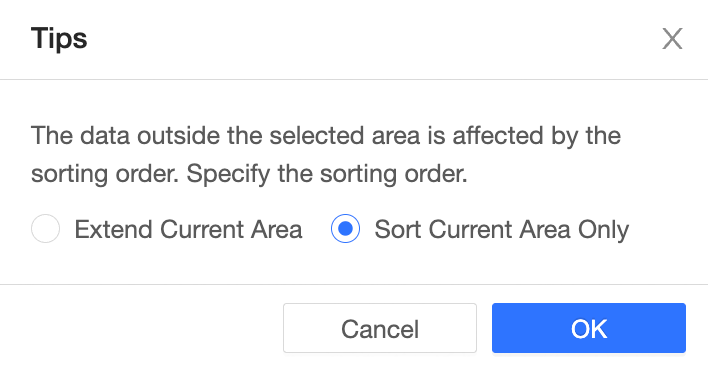Click the Cancel button
708x368 pixels.
click(x=380, y=328)
